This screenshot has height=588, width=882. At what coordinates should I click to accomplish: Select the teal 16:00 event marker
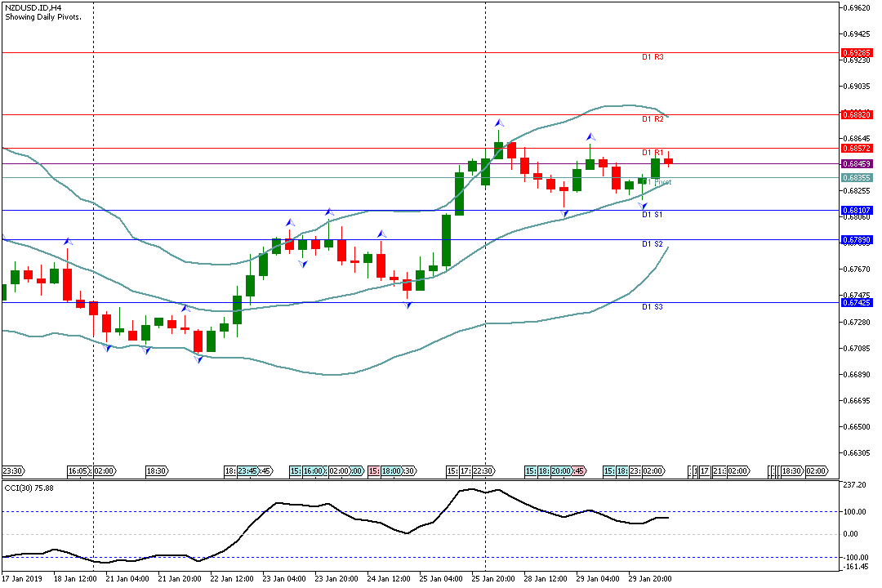click(314, 471)
